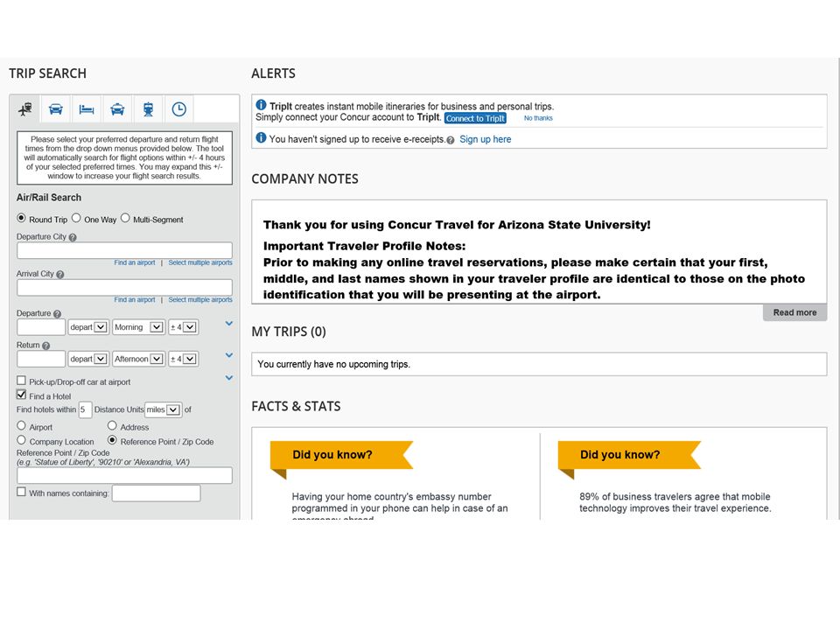Uncheck the Find a Hotel checkbox

pos(21,395)
